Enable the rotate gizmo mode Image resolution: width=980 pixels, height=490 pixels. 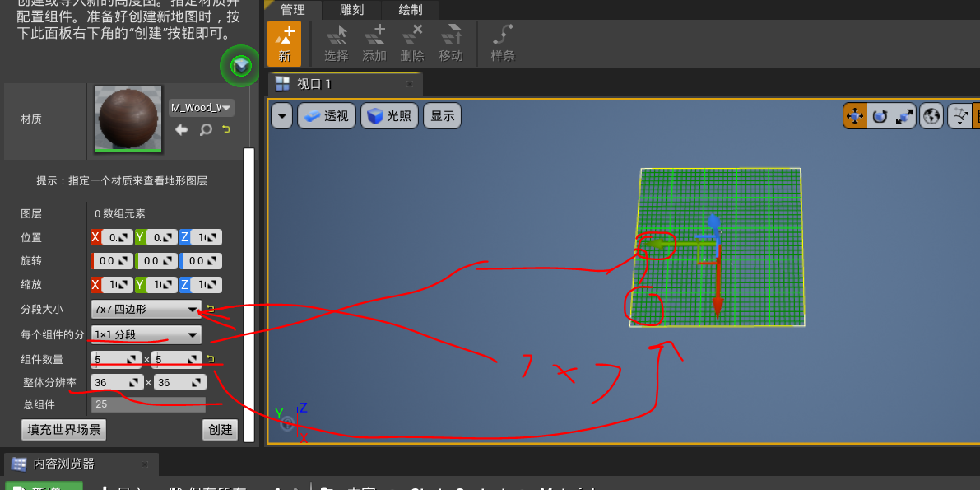[x=880, y=116]
